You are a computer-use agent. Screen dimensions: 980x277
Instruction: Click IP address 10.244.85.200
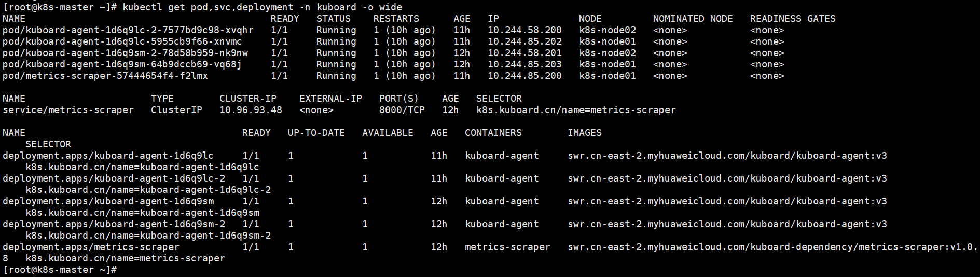(x=524, y=76)
